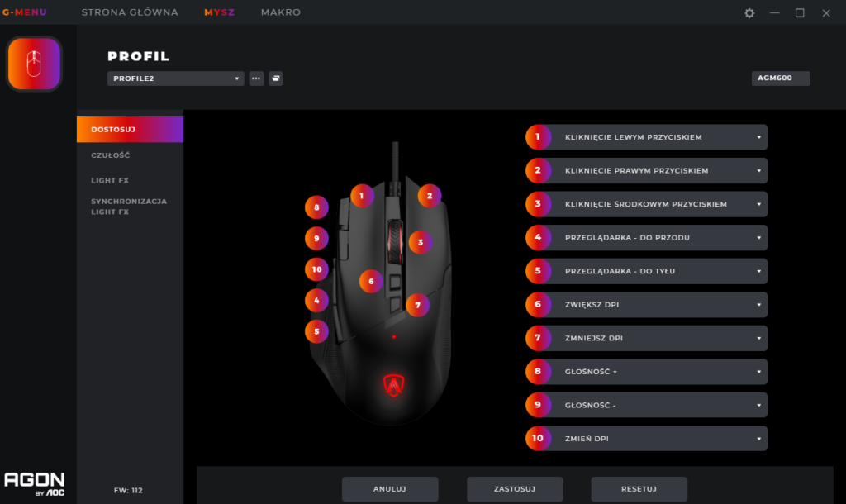
Task: Click the FW: 112 firmware label
Action: tap(128, 490)
